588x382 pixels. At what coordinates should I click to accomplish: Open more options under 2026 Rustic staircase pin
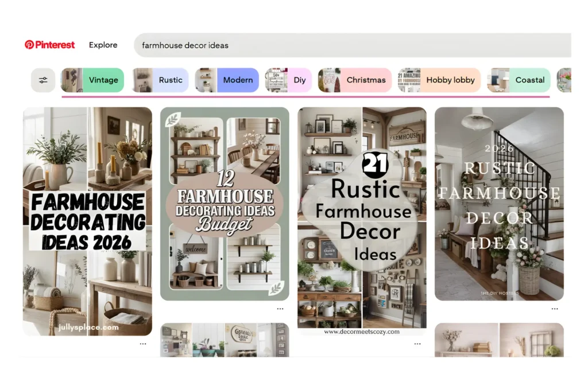pos(554,309)
